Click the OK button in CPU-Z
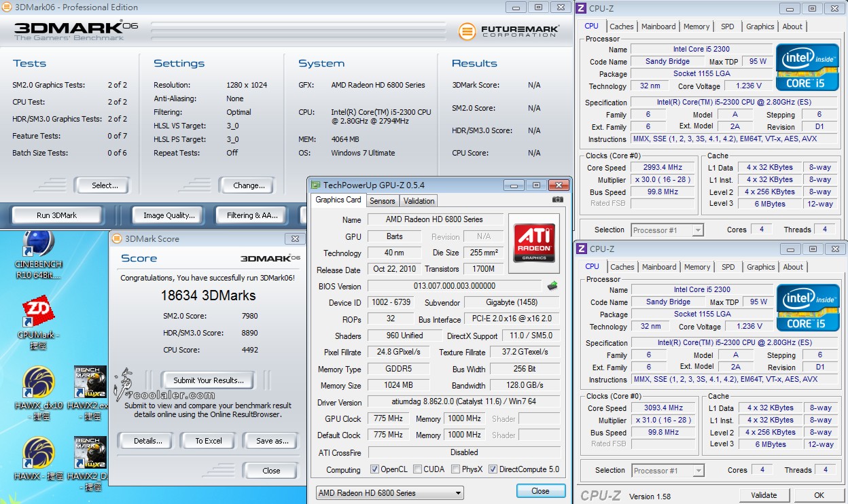The height and width of the screenshot is (504, 848). (819, 495)
